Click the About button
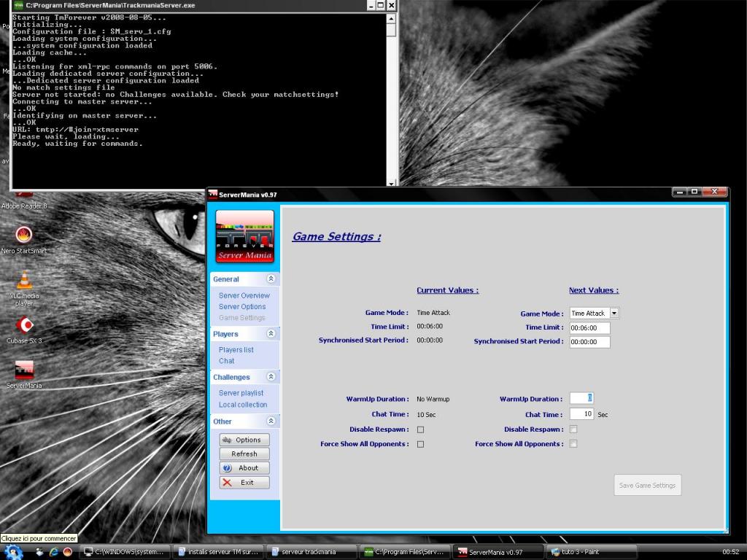 coord(244,468)
